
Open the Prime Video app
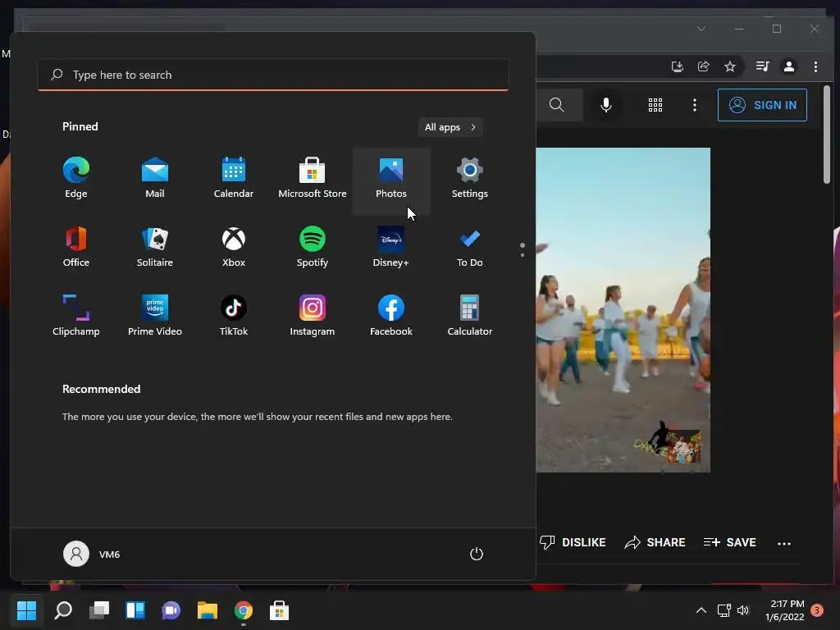pyautogui.click(x=155, y=317)
